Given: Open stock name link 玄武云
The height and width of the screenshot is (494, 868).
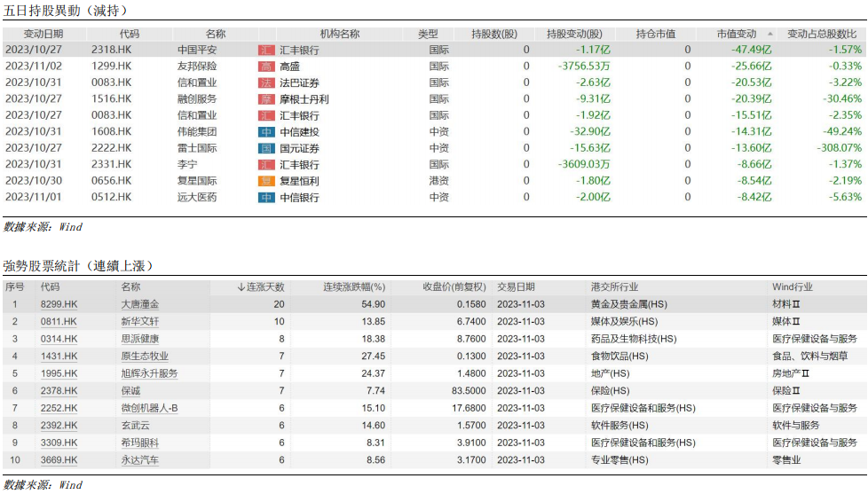Looking at the screenshot, I should pyautogui.click(x=136, y=426).
